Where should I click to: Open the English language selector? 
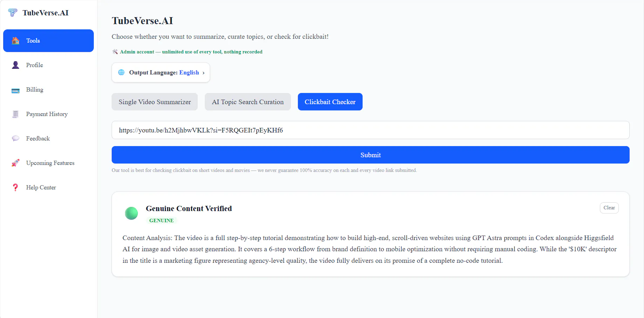pos(189,72)
